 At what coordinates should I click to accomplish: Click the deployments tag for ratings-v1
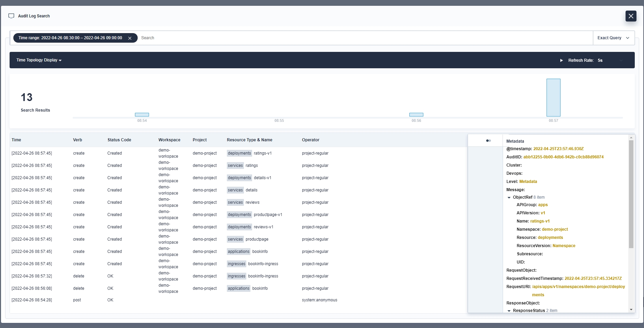(x=239, y=153)
